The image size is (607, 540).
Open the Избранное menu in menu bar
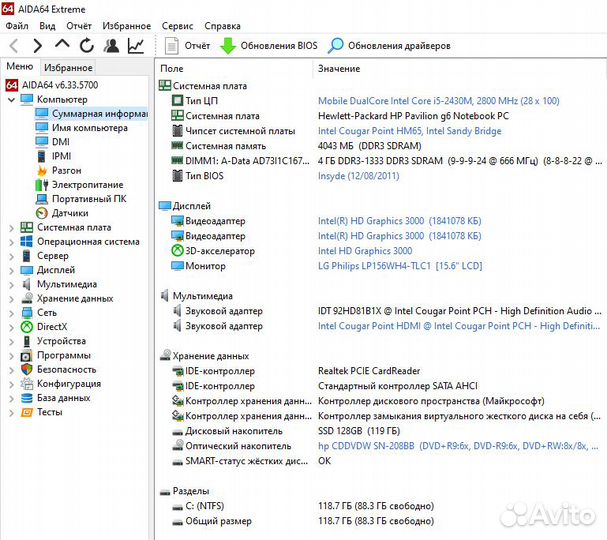[x=127, y=26]
